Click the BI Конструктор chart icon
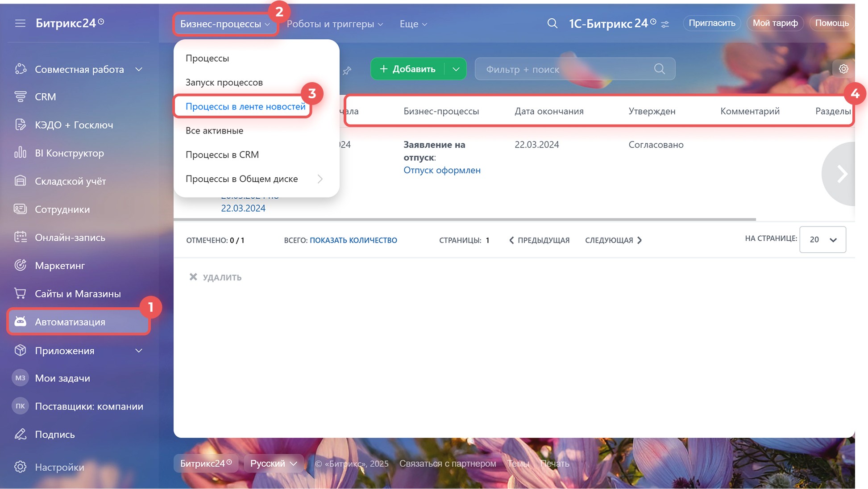 pos(20,153)
